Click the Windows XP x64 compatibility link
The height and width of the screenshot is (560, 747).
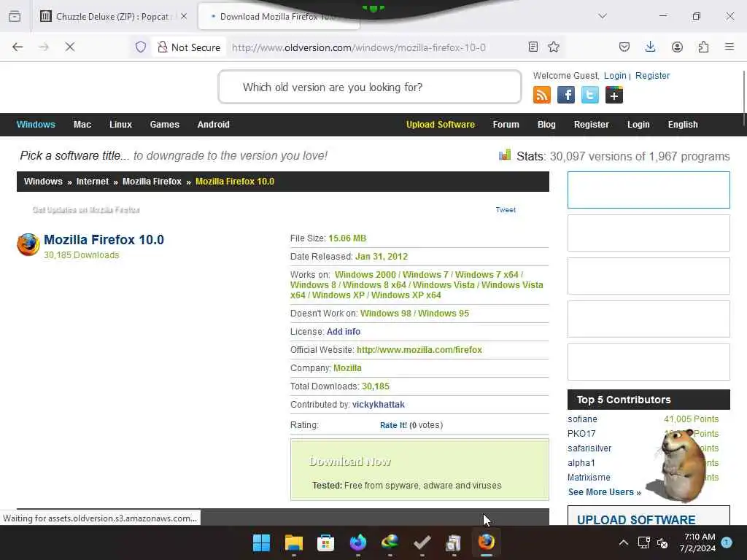406,295
